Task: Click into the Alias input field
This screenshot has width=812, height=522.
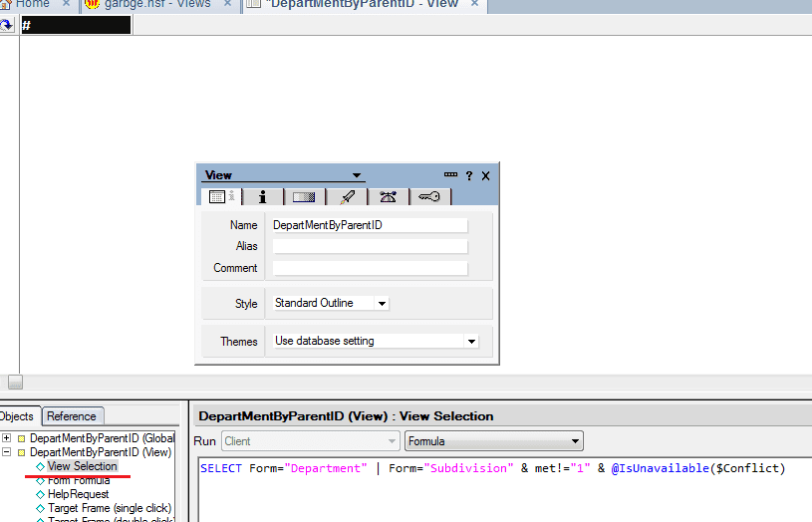Action: pos(369,246)
